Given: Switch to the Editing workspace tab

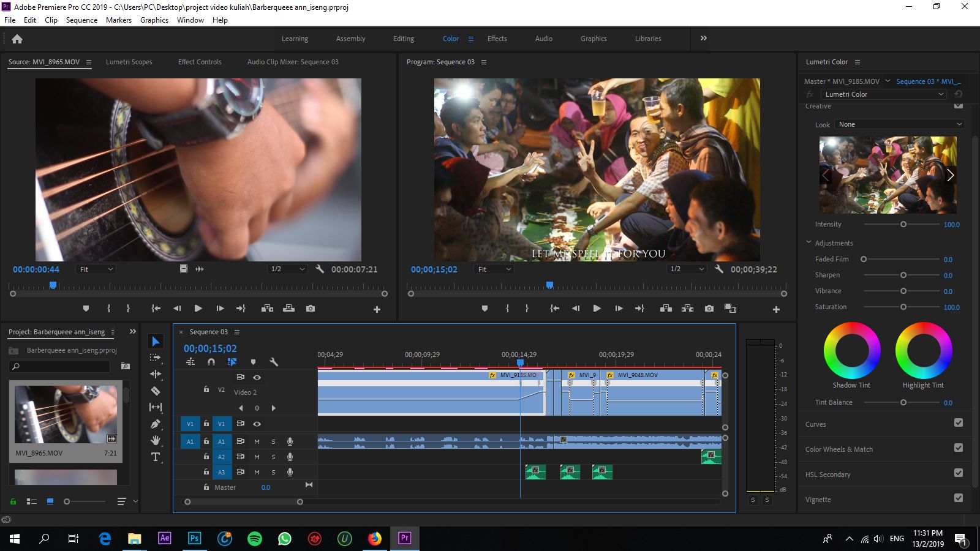Looking at the screenshot, I should pos(403,39).
